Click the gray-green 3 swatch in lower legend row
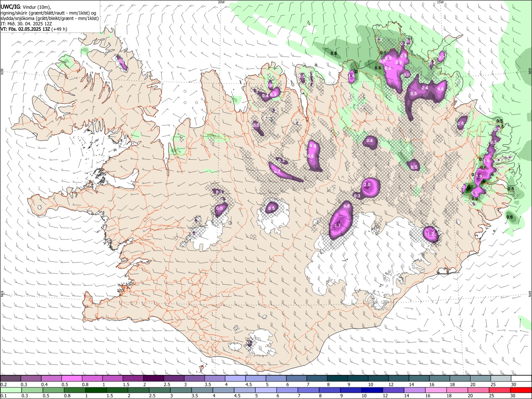 point(181,390)
